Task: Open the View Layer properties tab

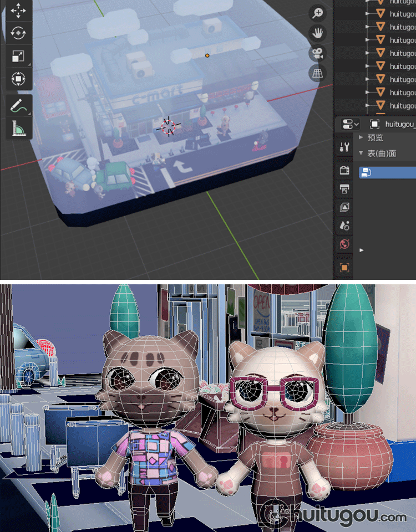Action: [x=344, y=207]
